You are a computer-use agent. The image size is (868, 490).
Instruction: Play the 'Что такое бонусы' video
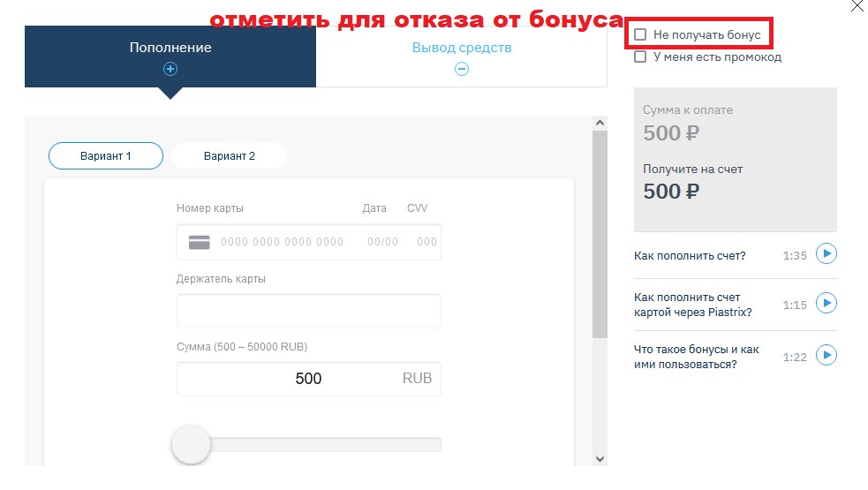point(826,355)
